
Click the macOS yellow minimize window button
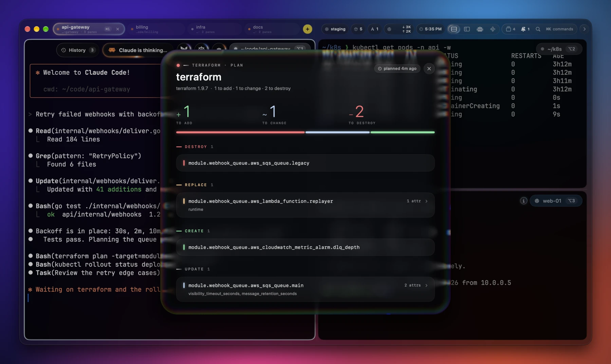coord(37,29)
